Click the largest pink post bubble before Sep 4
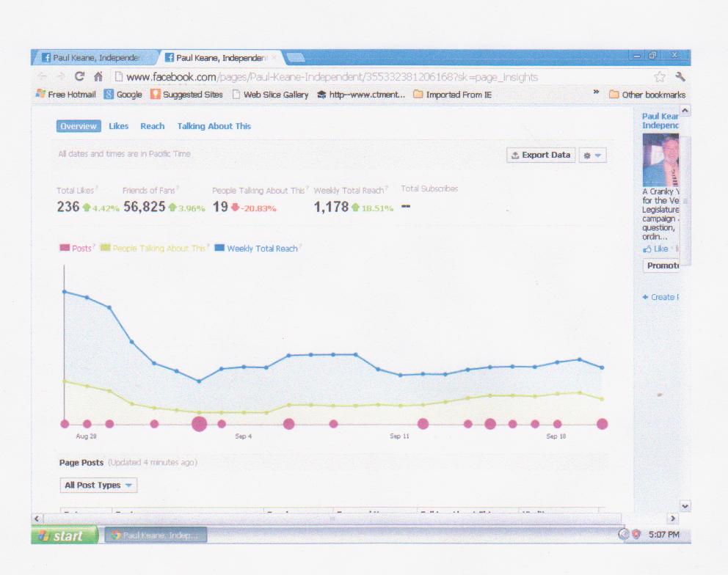 tap(199, 424)
